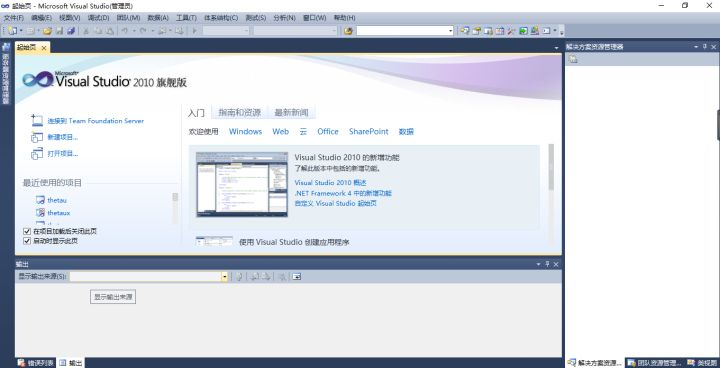Click Solution Explorer panel's properties icon
Screen dimensions: 720x368
573,59
